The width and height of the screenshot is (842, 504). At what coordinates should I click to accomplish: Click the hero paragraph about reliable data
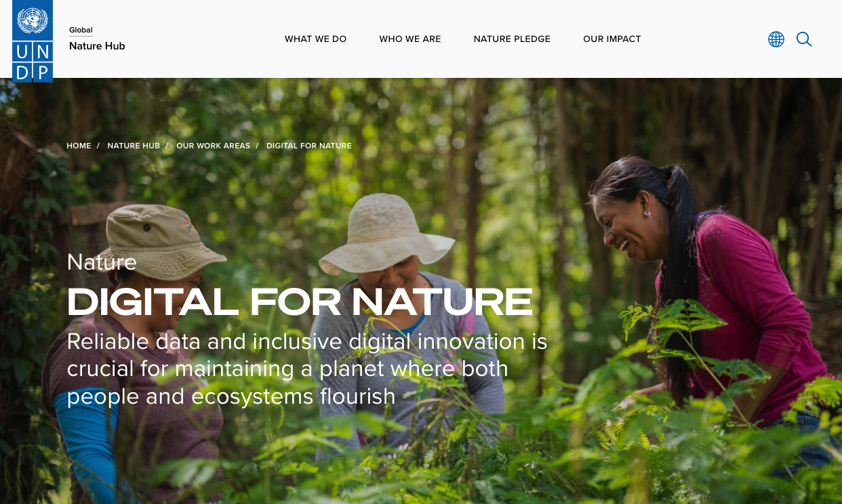306,369
